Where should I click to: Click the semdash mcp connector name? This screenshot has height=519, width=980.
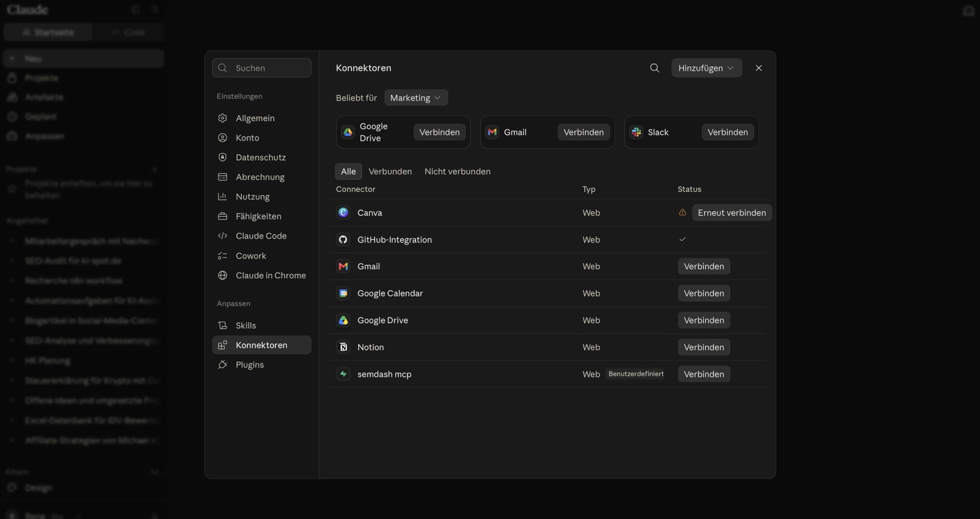(384, 374)
